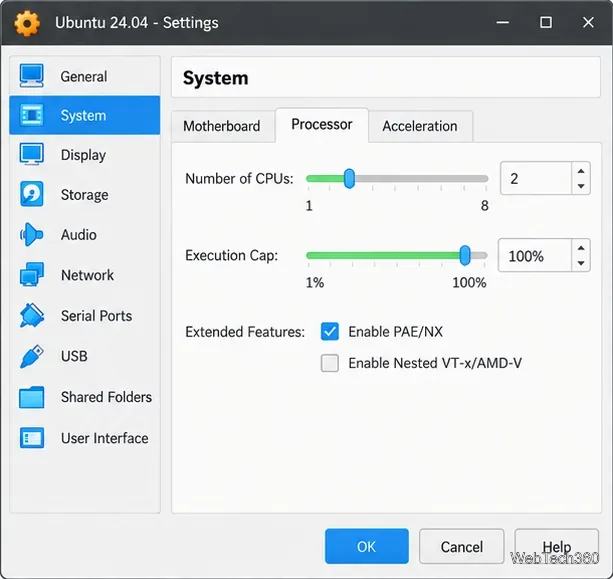The image size is (613, 579).
Task: Click the User Interface window icon
Action: [x=32, y=438]
